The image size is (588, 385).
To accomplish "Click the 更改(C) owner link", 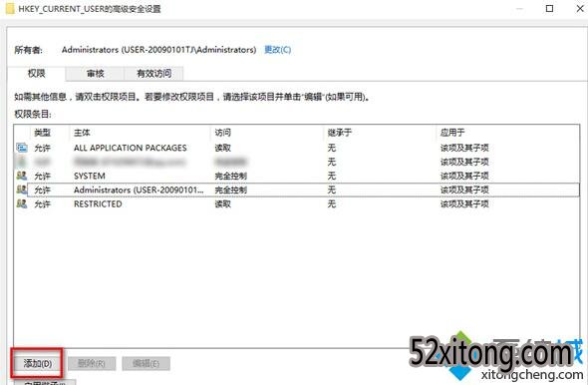I will tap(277, 50).
